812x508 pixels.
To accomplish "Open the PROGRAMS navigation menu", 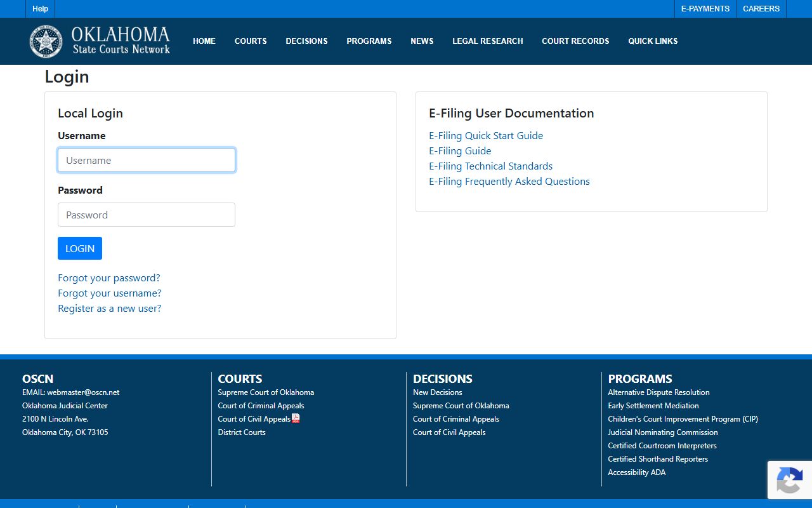I will click(369, 41).
